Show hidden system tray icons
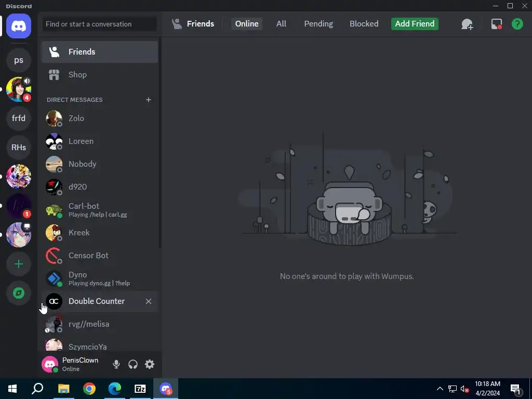Image resolution: width=532 pixels, height=399 pixels. [440, 389]
